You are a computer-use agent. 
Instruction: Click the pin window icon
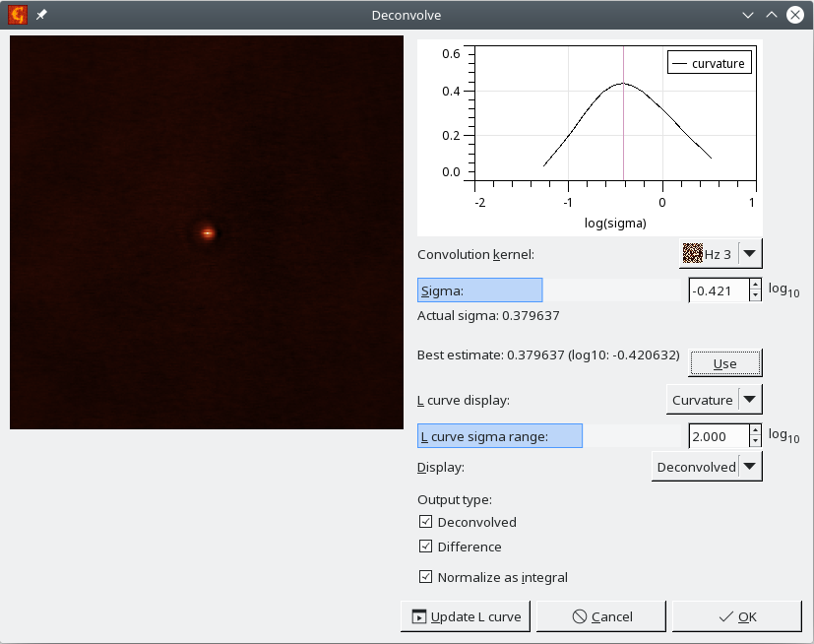(x=41, y=15)
